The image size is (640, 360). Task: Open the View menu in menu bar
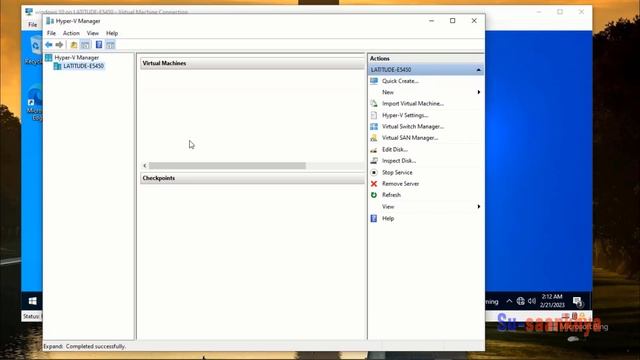click(93, 33)
